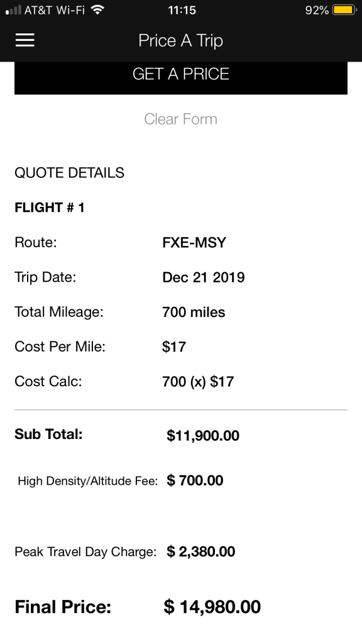The height and width of the screenshot is (644, 362).
Task: Tap the cellular signal strength icon
Action: 14,9
